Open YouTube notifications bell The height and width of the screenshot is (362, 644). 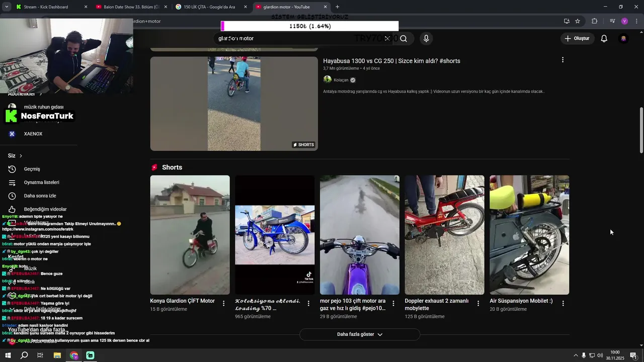(604, 39)
